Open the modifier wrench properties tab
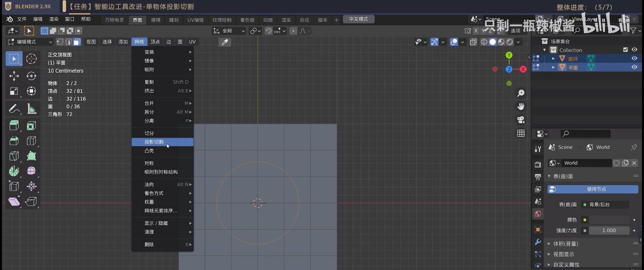Image resolution: width=644 pixels, height=270 pixels. pos(538,242)
